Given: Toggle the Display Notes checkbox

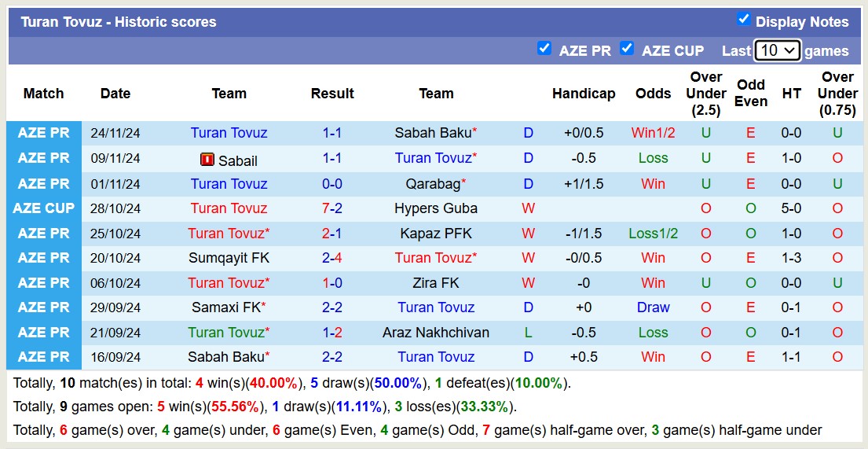Looking at the screenshot, I should tap(743, 20).
